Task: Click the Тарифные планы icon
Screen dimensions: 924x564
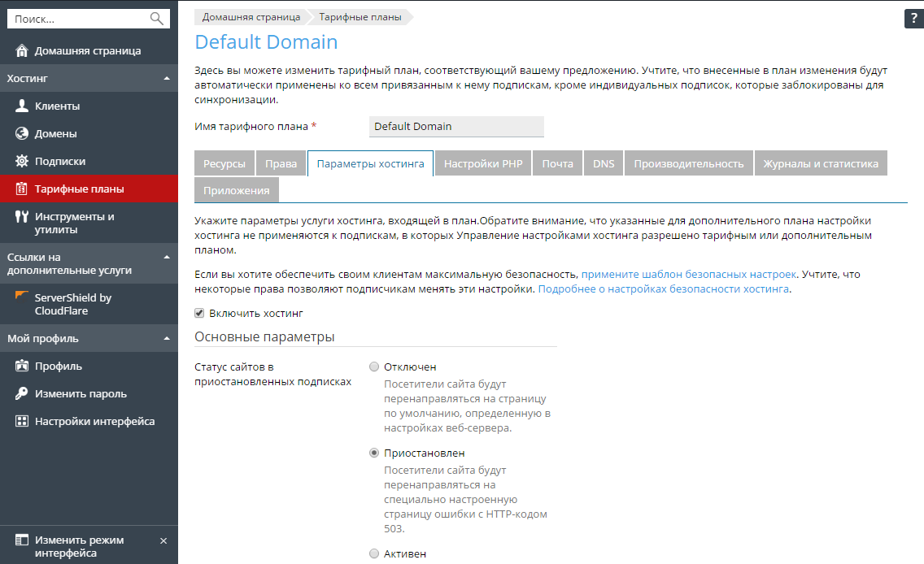Action: pos(22,189)
